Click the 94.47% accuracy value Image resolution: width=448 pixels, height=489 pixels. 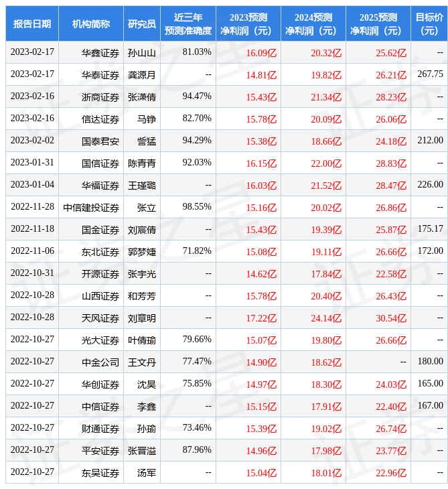pyautogui.click(x=197, y=96)
